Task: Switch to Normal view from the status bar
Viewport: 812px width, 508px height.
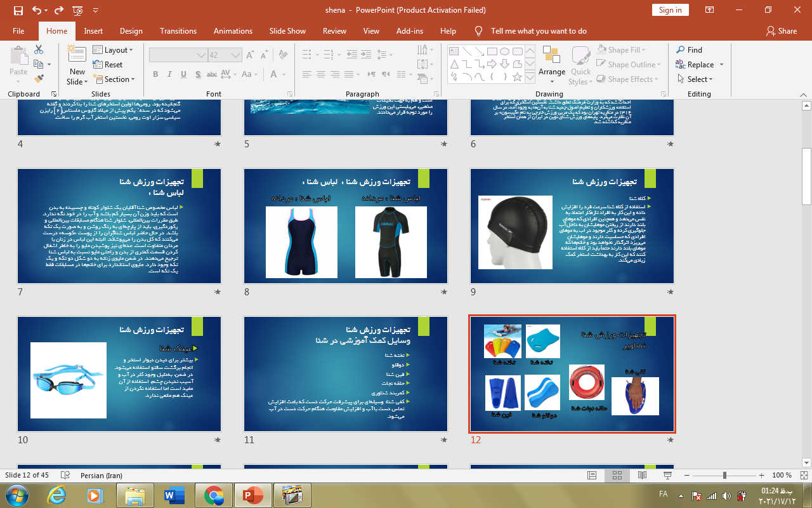Action: click(x=591, y=475)
